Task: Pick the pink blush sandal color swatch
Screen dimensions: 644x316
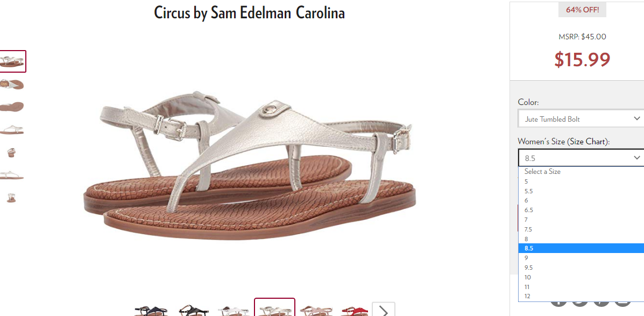Action: click(315, 311)
